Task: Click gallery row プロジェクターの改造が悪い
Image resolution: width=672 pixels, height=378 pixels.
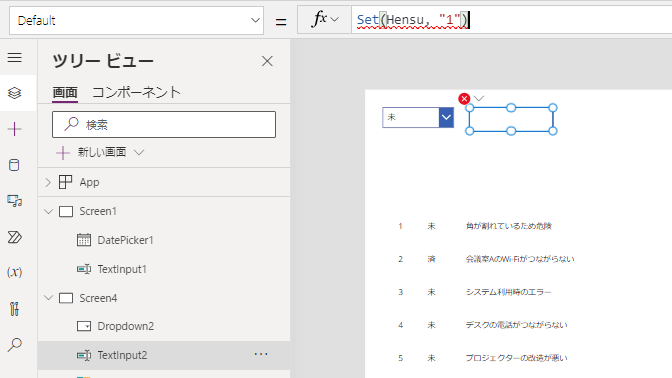Action: (x=516, y=358)
